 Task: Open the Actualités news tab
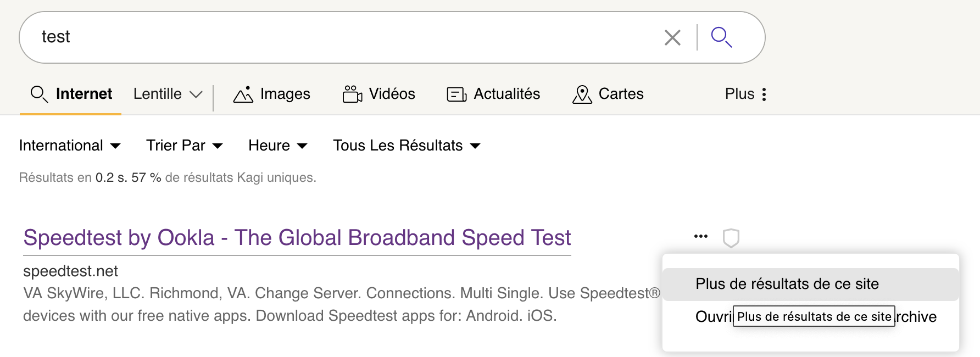tap(493, 94)
